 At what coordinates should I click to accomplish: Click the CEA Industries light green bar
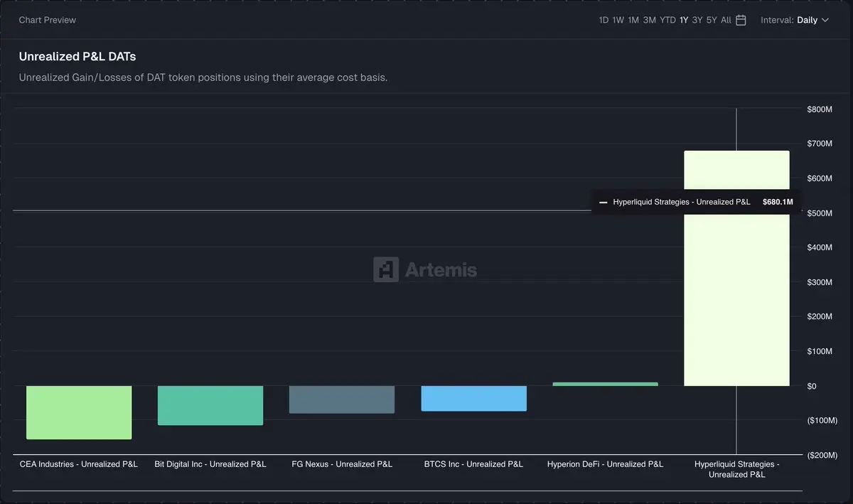click(79, 412)
